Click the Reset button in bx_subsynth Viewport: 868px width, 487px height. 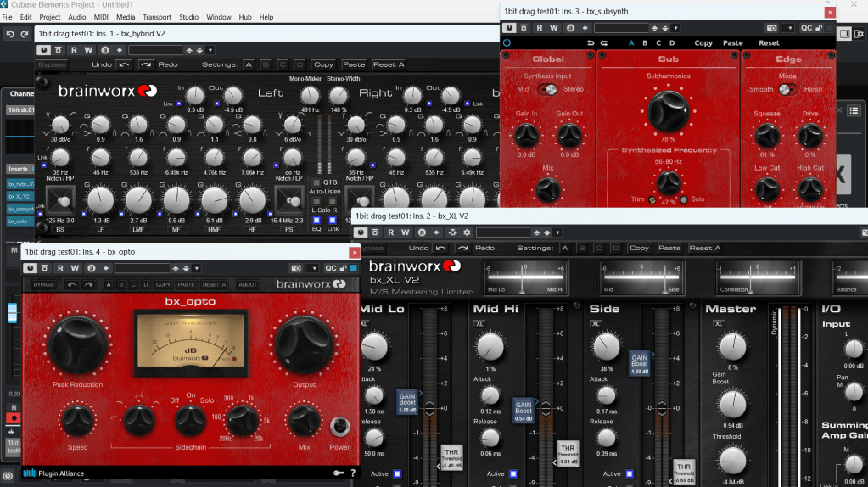click(769, 42)
